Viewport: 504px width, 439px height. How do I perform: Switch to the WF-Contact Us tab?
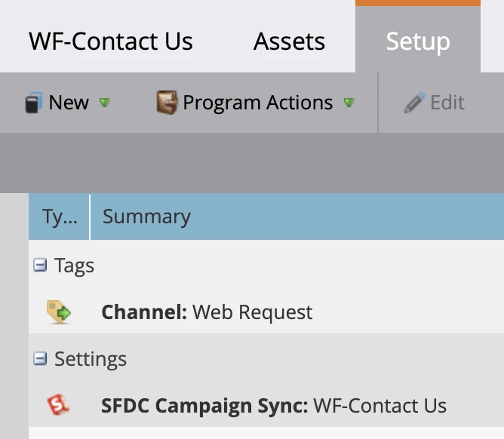(111, 41)
